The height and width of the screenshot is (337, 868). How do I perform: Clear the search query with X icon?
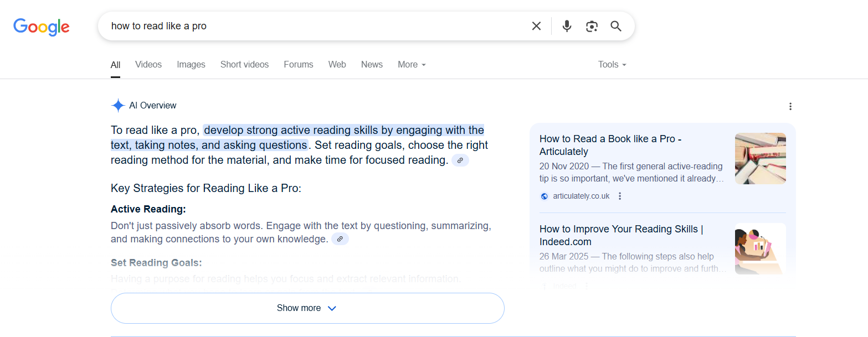click(536, 26)
